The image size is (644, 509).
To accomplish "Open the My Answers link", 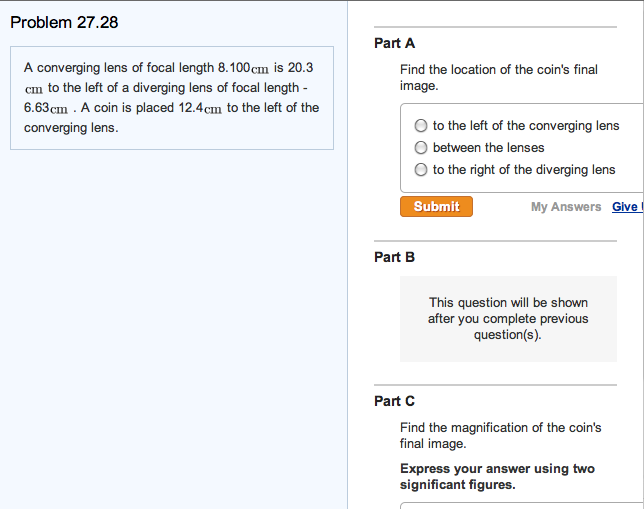I will (x=566, y=207).
